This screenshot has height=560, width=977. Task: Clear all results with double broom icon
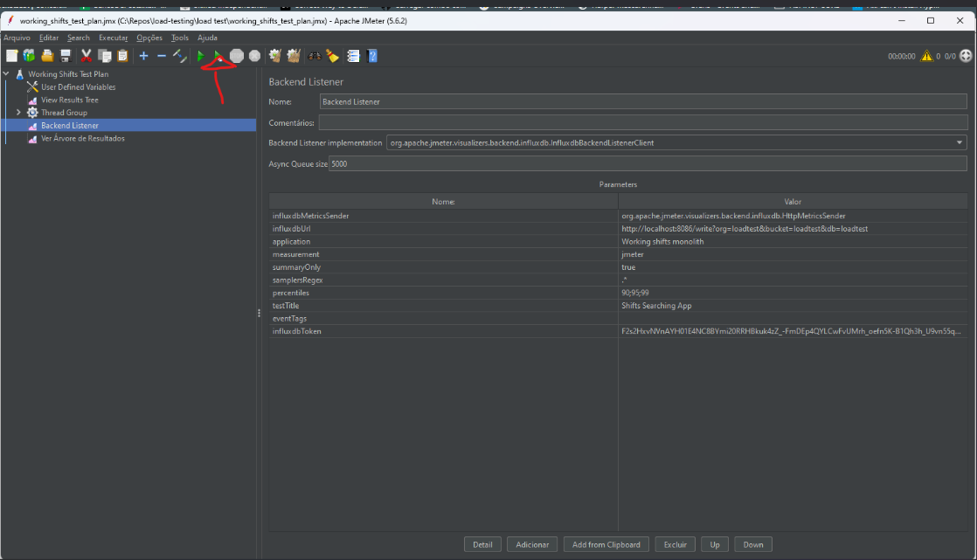click(x=294, y=56)
